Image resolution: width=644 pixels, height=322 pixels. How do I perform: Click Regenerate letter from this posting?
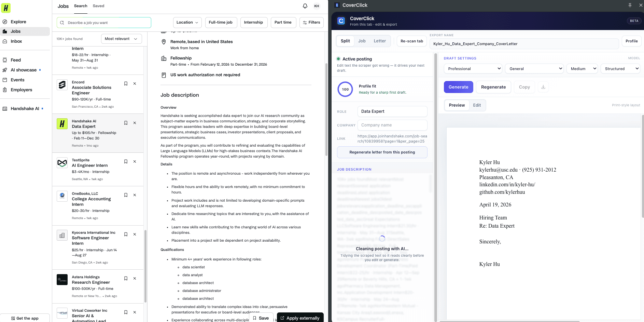click(x=382, y=152)
